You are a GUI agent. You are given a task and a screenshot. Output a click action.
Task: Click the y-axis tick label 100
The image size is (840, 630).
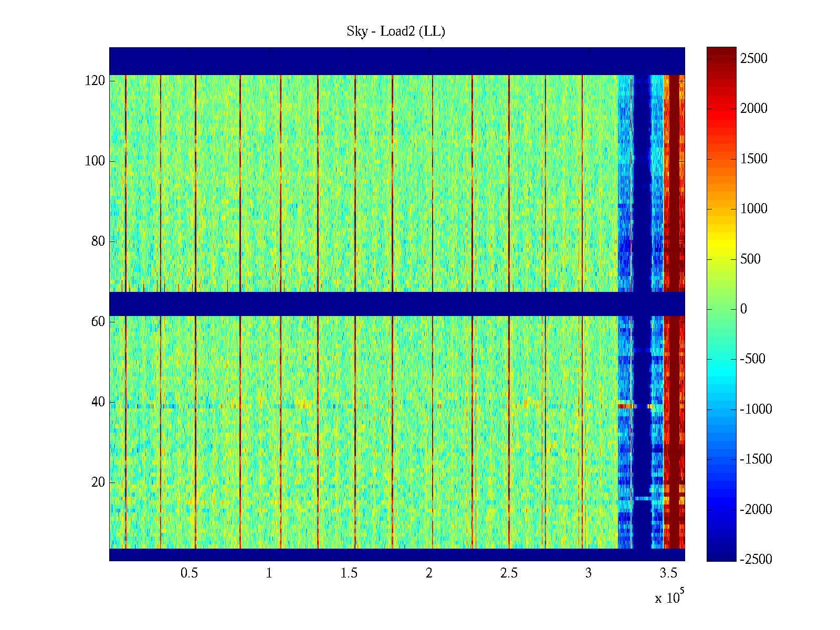(94, 161)
